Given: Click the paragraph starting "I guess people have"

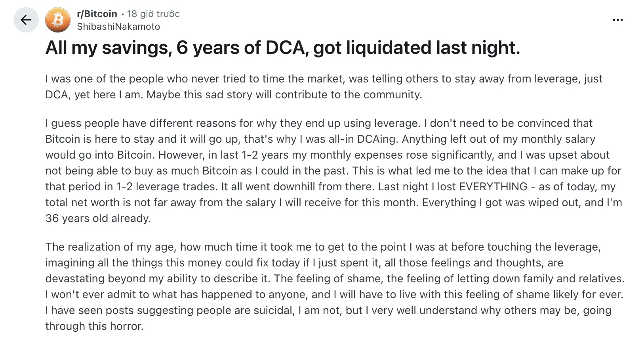Looking at the screenshot, I should [x=333, y=170].
